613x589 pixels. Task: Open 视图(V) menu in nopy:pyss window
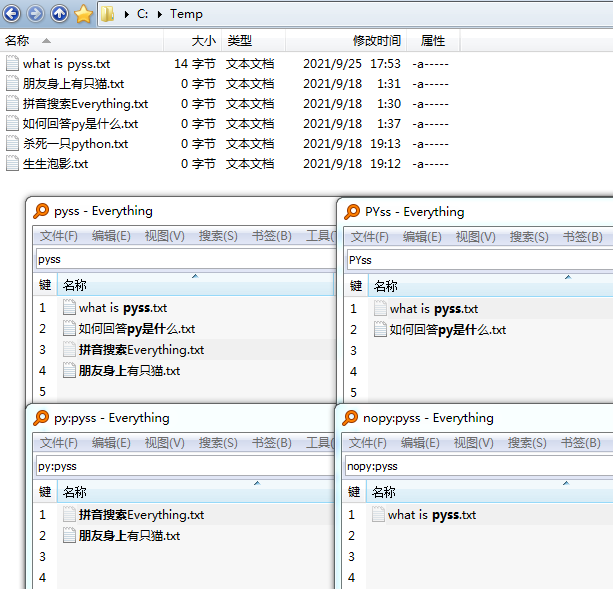tap(473, 442)
